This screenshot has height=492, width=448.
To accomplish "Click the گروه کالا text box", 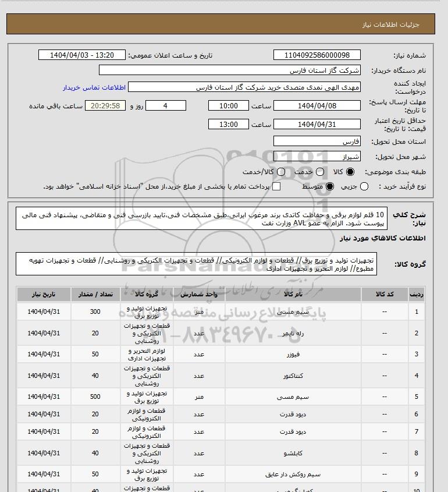I will point(196,264).
